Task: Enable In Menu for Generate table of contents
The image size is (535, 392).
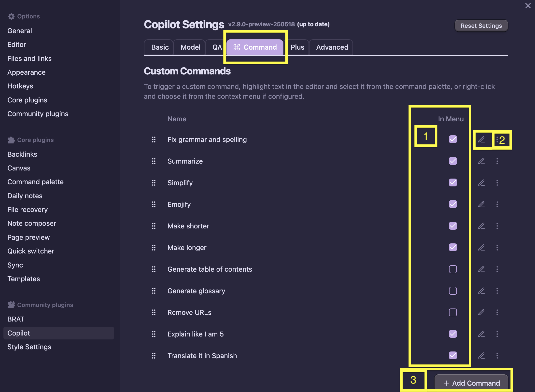Action: point(453,269)
